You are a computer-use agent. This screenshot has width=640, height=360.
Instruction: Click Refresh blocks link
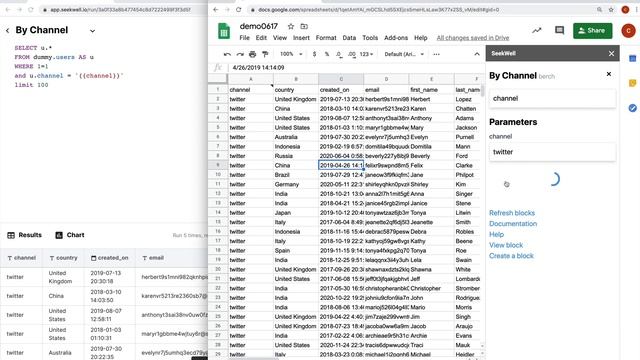512,213
